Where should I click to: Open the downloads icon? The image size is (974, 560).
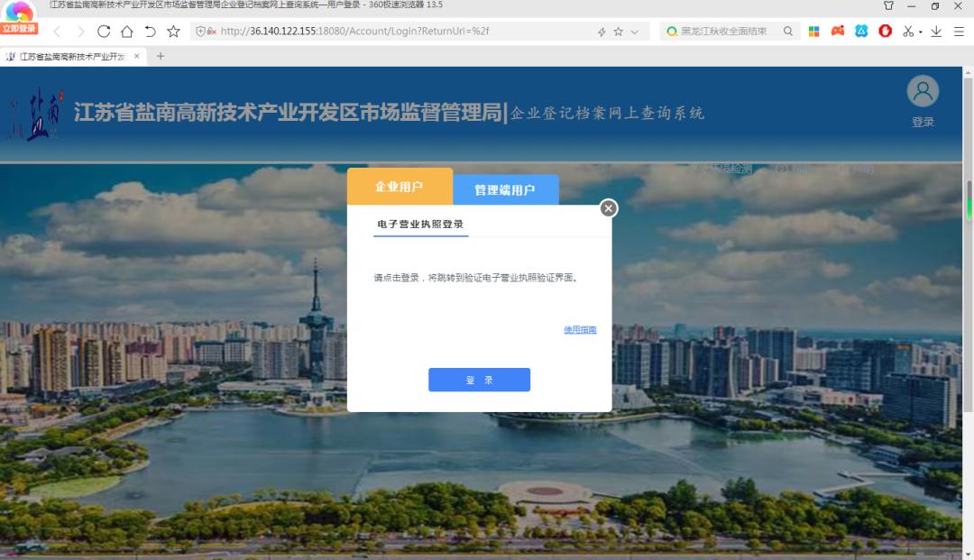click(936, 31)
